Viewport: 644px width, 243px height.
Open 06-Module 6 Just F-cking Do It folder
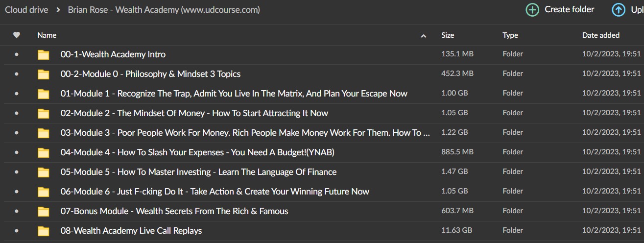coord(215,192)
